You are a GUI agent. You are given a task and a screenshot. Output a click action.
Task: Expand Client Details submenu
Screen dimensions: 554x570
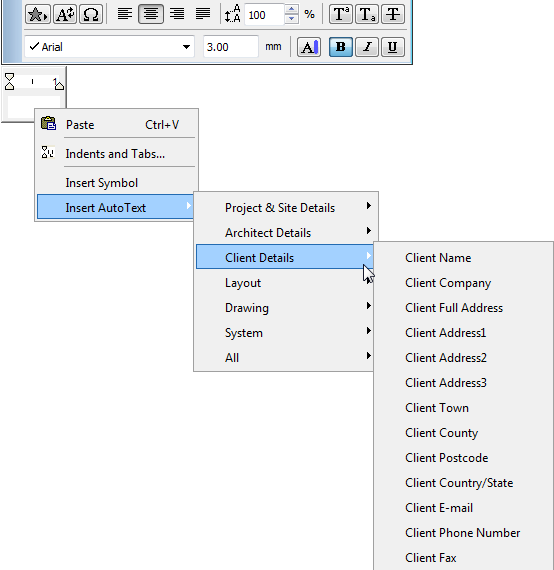coord(285,257)
